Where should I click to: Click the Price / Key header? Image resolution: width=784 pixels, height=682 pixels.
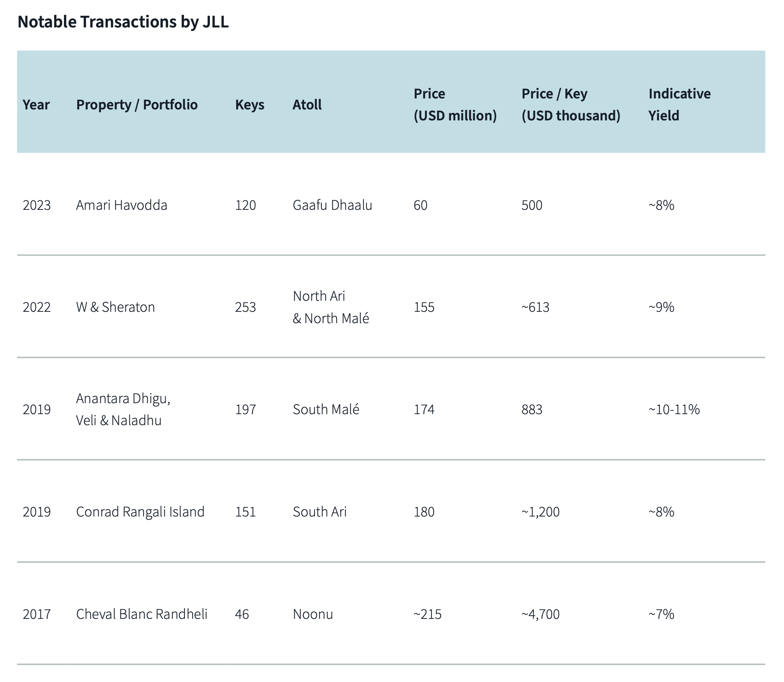pyautogui.click(x=571, y=105)
